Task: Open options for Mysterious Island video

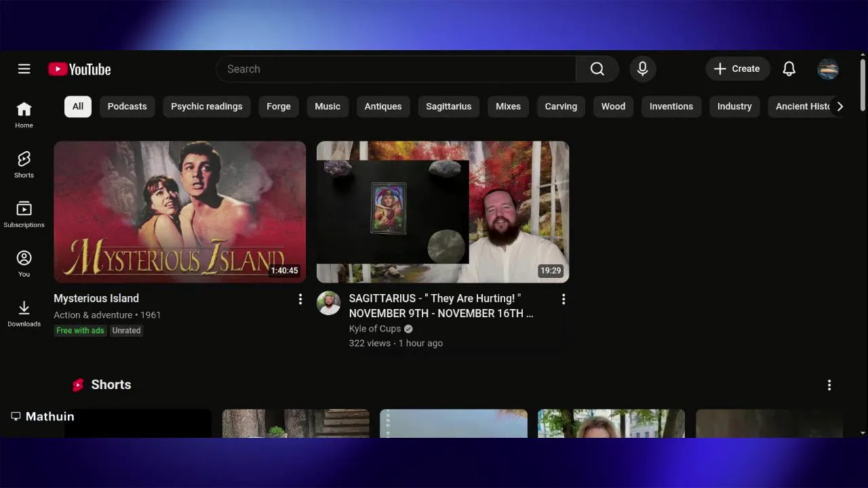Action: 300,299
